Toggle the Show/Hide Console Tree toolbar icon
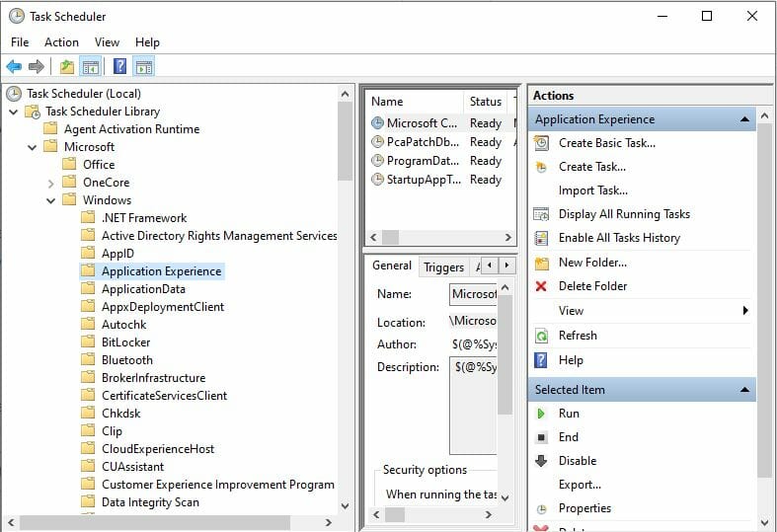This screenshot has height=532, width=777. (91, 66)
